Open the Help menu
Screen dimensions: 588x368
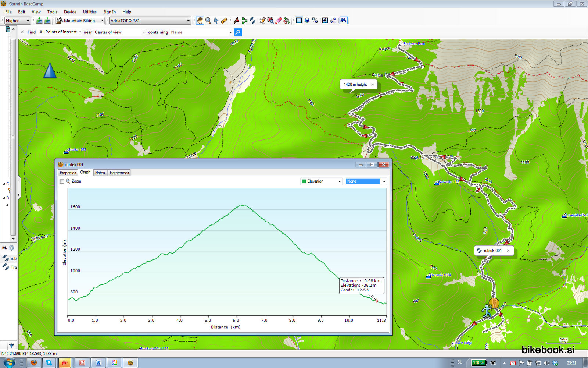coord(127,12)
